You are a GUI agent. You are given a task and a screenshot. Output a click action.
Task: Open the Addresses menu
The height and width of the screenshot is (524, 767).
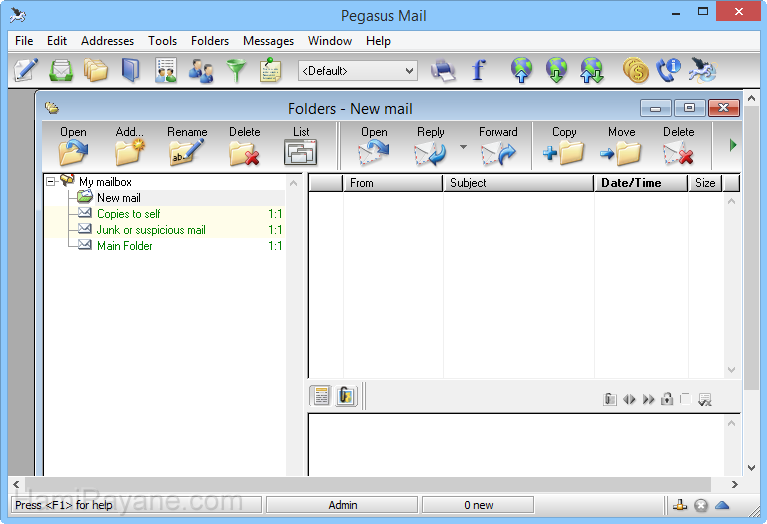108,41
